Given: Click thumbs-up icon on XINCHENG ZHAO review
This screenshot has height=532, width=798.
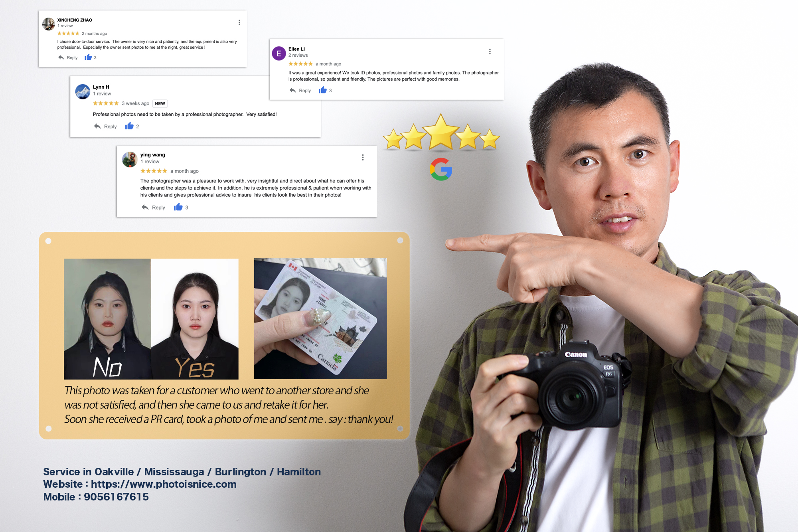Looking at the screenshot, I should coord(88,57).
